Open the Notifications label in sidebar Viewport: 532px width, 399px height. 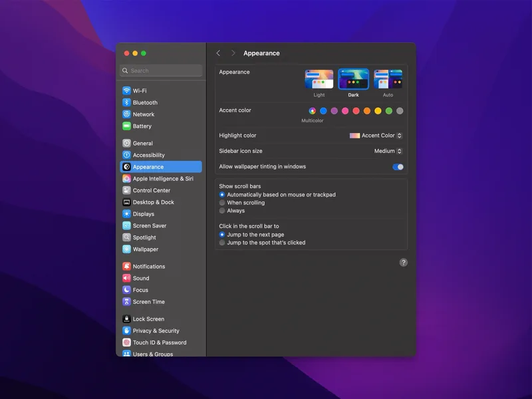pyautogui.click(x=149, y=267)
